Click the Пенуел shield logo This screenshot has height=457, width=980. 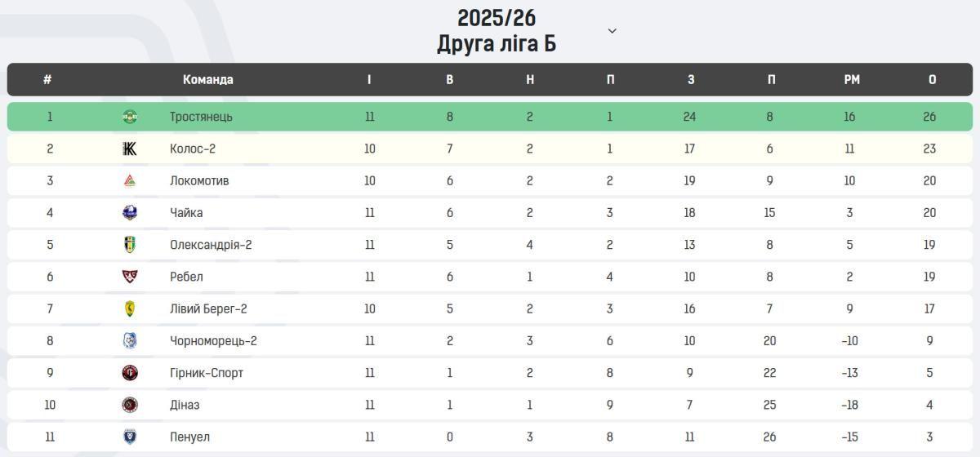click(x=130, y=437)
